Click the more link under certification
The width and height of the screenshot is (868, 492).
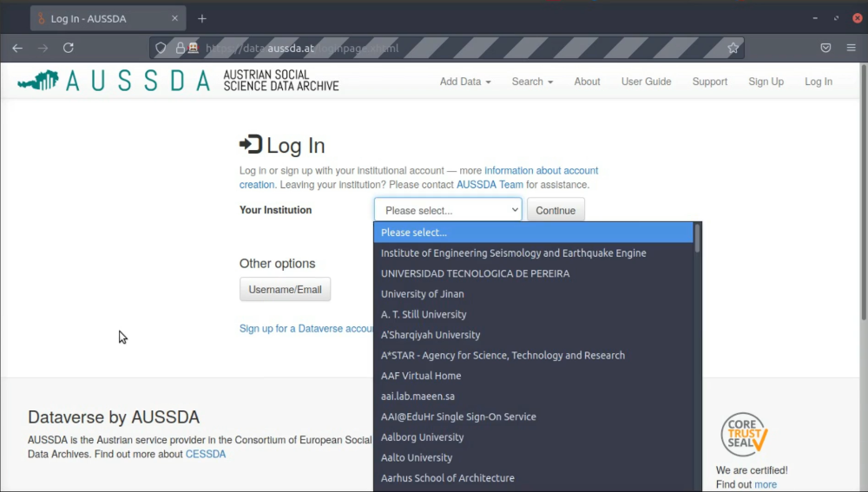click(x=765, y=485)
